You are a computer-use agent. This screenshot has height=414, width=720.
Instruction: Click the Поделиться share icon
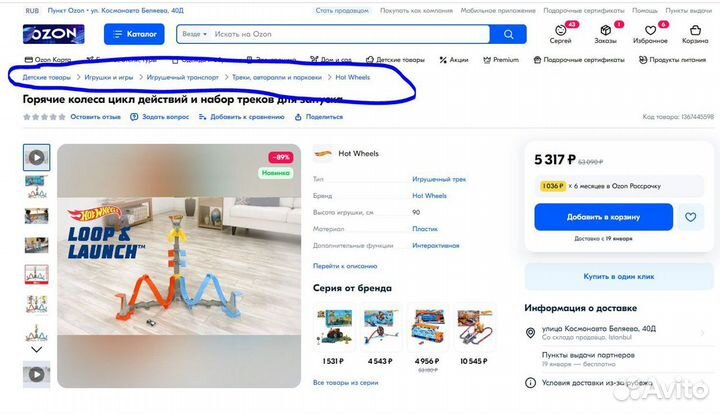(x=298, y=117)
